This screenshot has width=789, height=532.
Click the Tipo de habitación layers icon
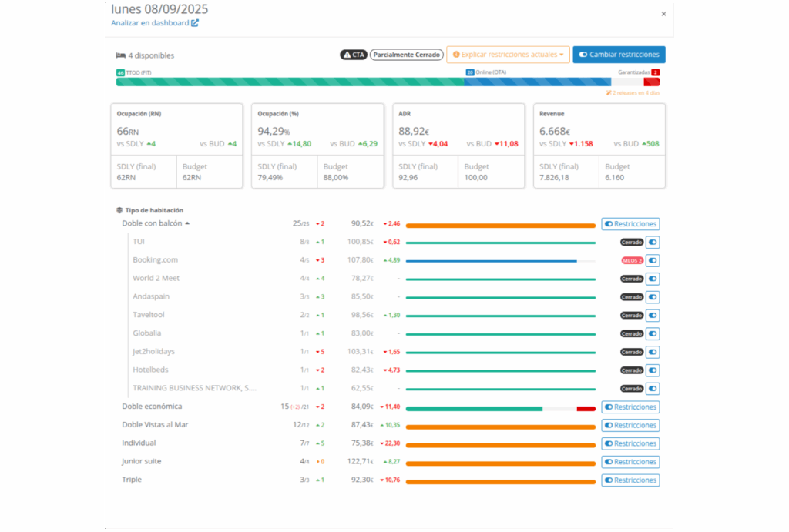[119, 210]
